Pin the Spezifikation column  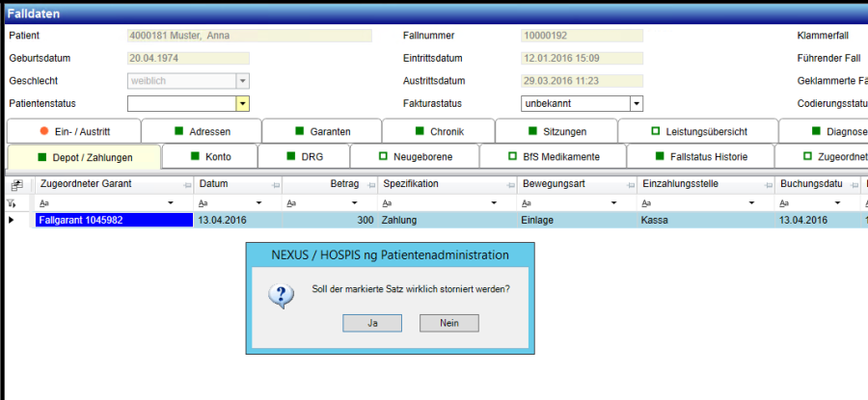coord(511,185)
